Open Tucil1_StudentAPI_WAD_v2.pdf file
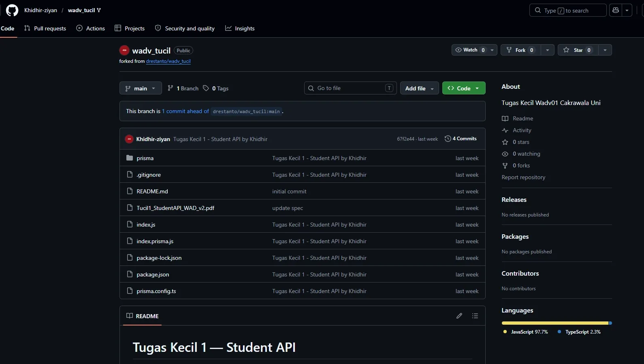This screenshot has height=364, width=644. tap(175, 208)
